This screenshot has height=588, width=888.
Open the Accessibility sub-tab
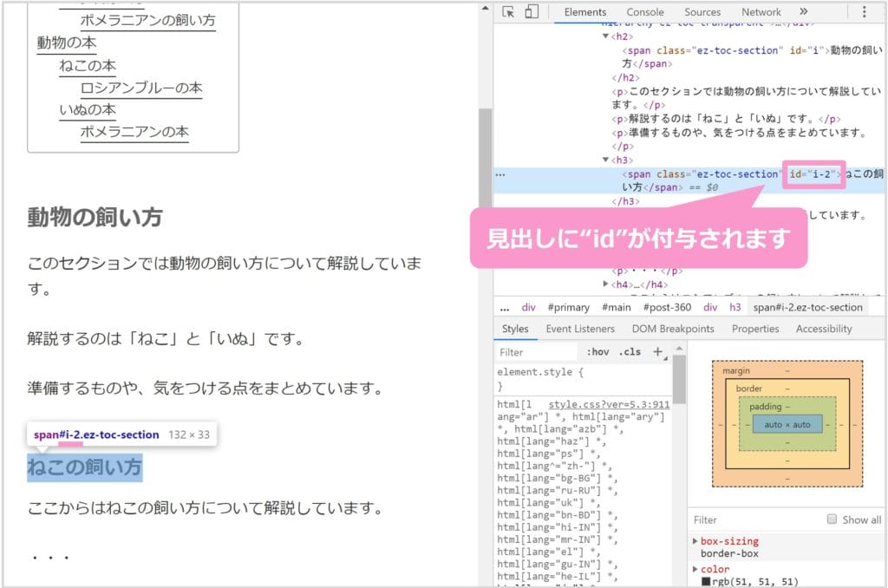[824, 329]
